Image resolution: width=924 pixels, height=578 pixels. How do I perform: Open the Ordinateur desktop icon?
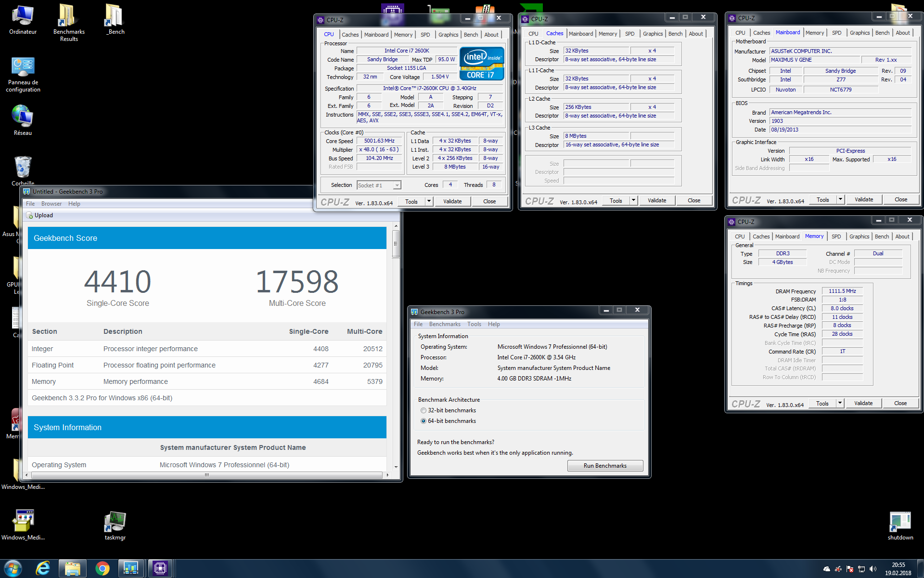[23, 20]
